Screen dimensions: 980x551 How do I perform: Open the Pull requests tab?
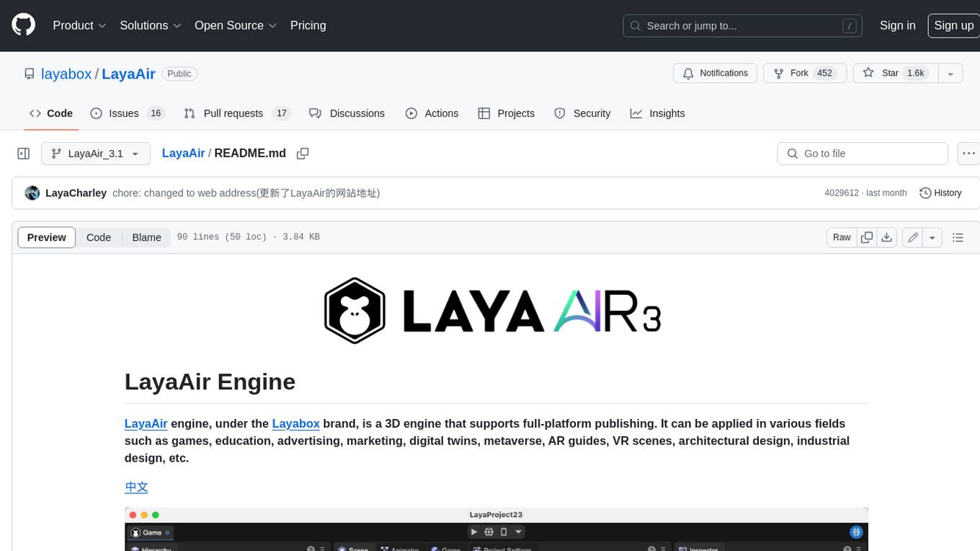(236, 113)
